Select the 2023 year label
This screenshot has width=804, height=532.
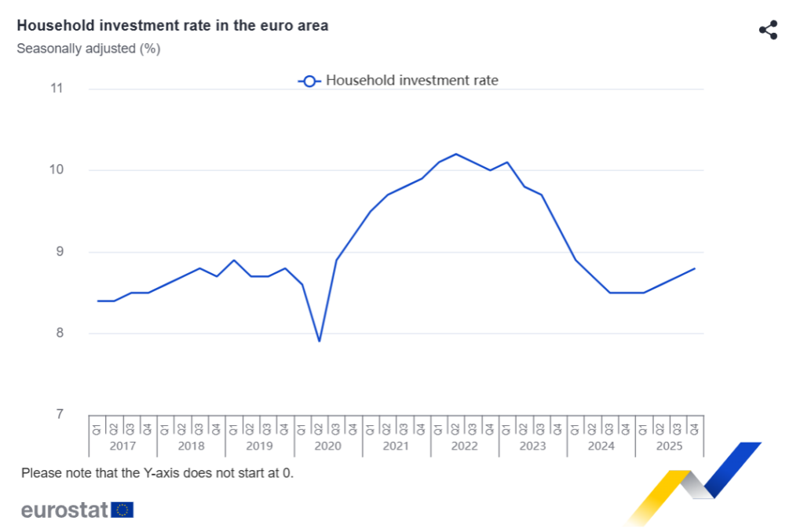(x=533, y=446)
